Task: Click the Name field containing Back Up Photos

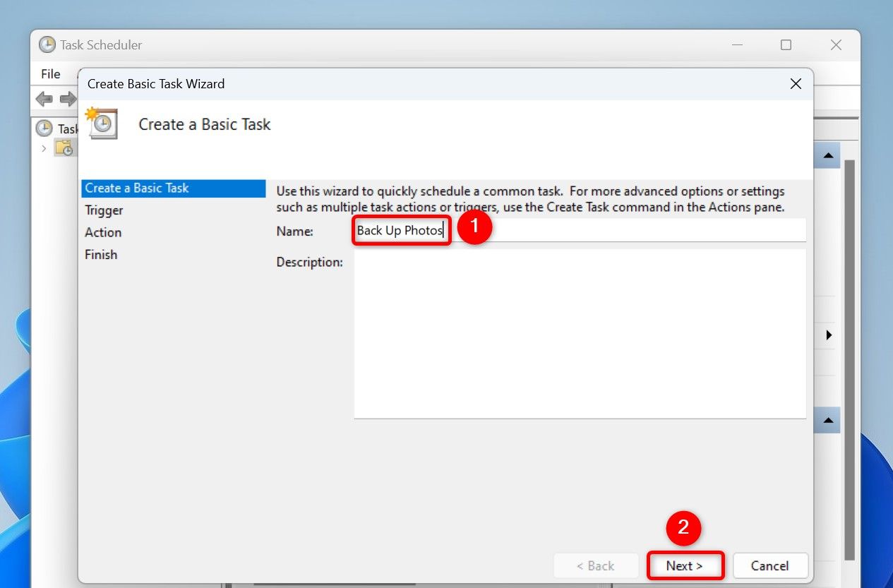Action: pos(580,230)
